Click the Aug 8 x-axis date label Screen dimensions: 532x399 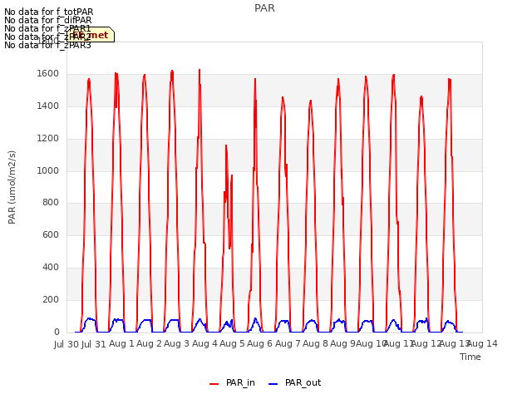click(315, 343)
